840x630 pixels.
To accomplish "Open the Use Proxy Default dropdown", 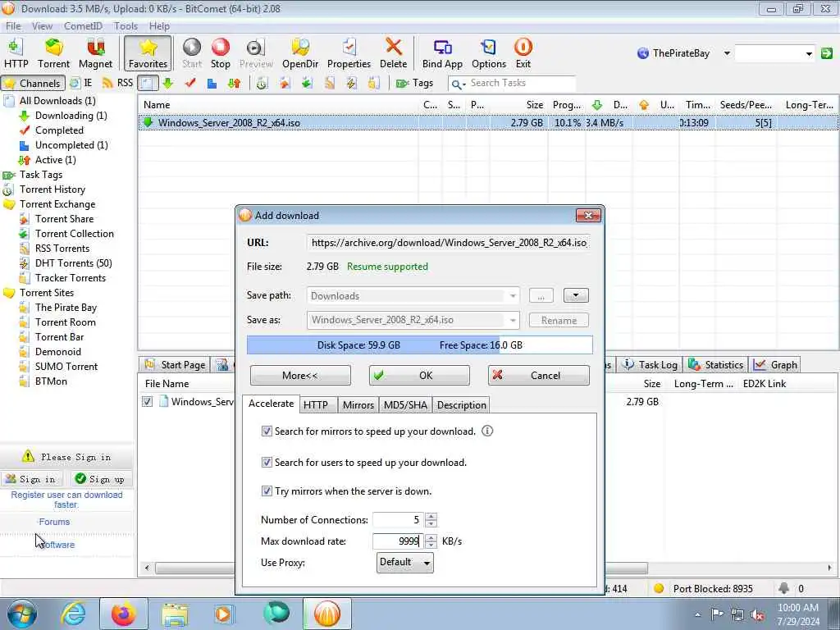I will coord(404,562).
